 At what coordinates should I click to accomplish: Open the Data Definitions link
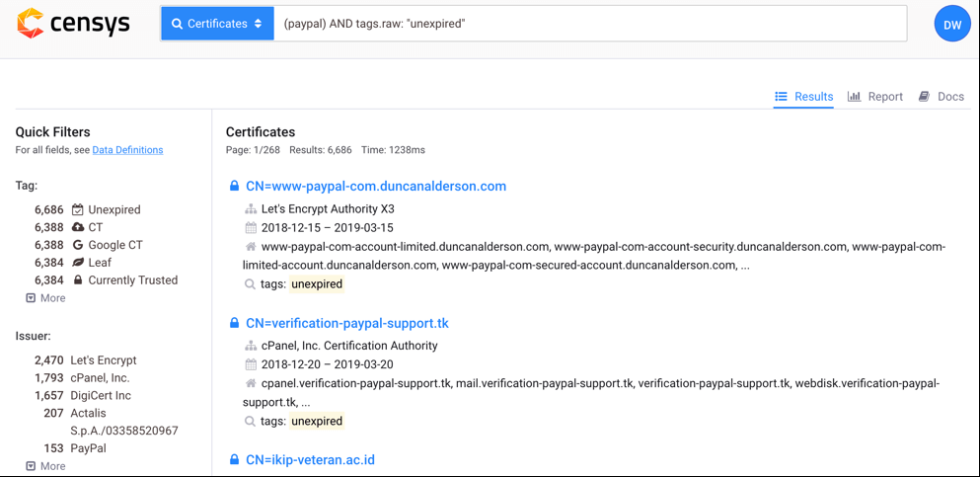[x=127, y=150]
